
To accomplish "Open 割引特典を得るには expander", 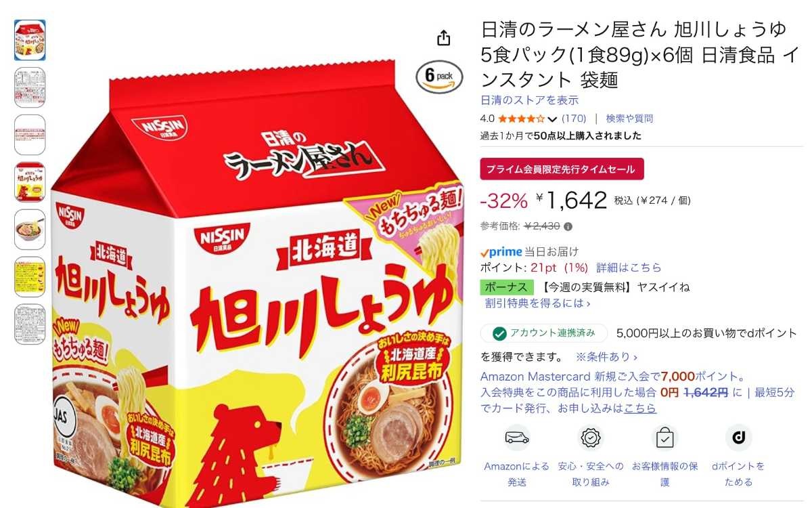I will (538, 303).
